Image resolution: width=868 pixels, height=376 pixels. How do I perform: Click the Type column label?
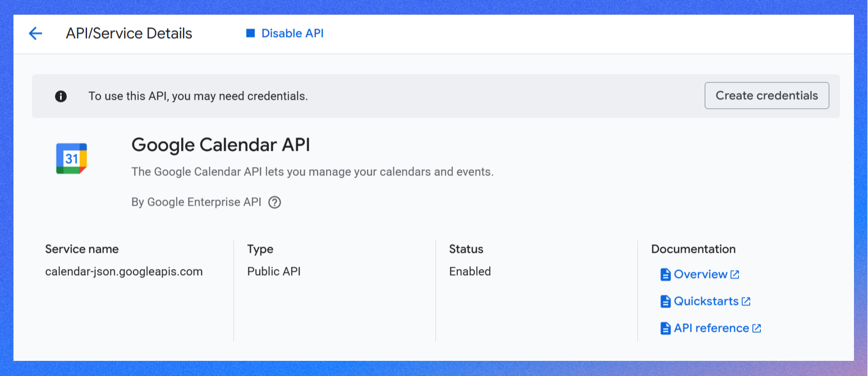pos(260,249)
